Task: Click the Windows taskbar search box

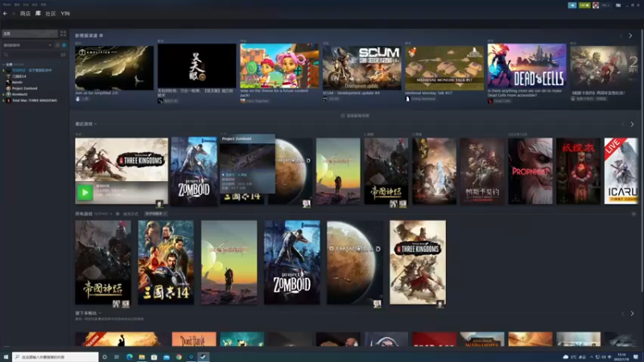Action: pos(56,357)
